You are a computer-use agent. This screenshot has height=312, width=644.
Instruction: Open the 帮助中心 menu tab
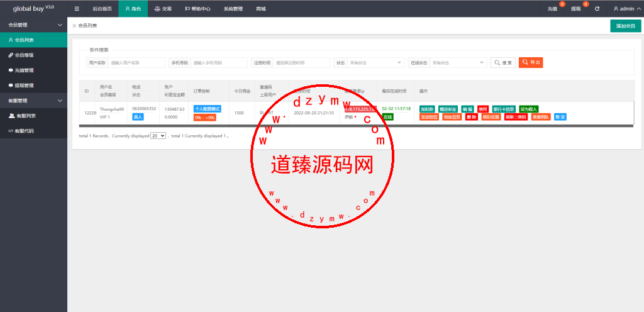(197, 9)
